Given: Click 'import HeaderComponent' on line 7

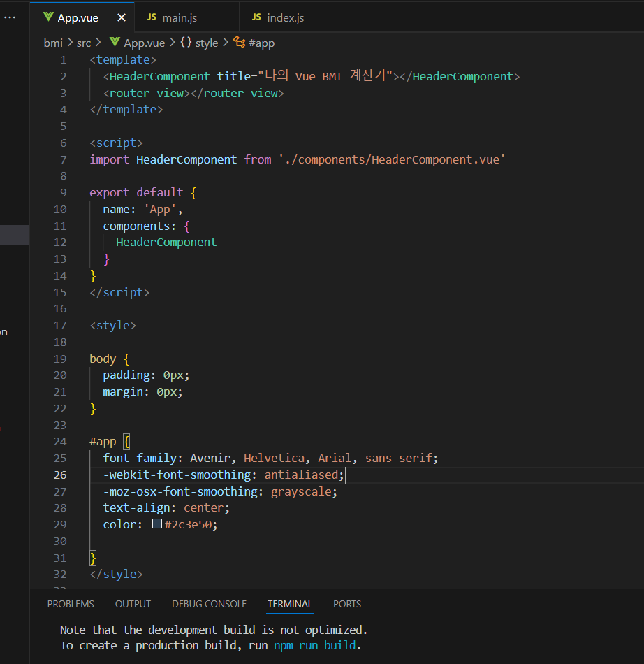Looking at the screenshot, I should (x=163, y=159).
